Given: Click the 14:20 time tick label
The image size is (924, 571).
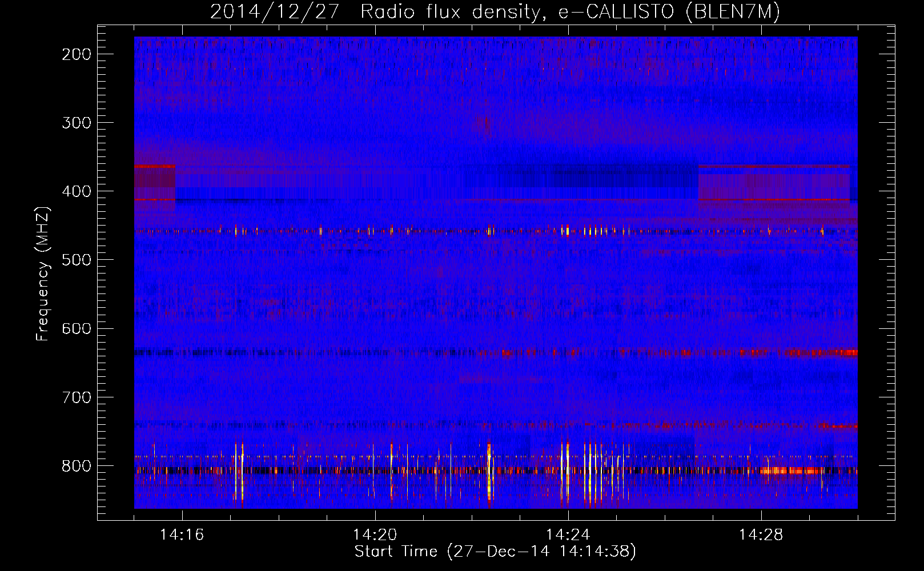Looking at the screenshot, I should (375, 535).
